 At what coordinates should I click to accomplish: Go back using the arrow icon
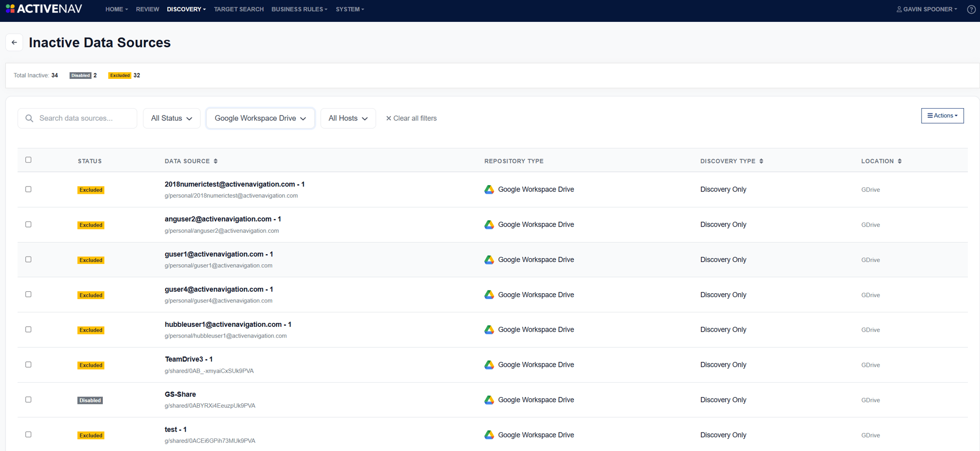pos(14,42)
